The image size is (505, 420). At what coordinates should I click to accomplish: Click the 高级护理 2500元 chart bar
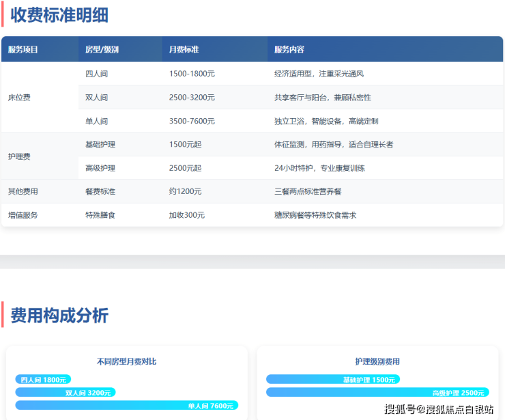(x=377, y=393)
